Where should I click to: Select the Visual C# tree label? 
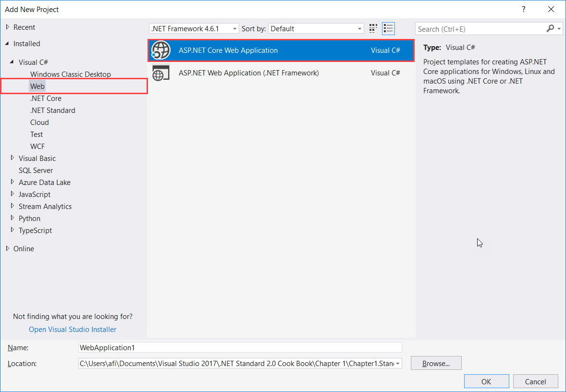tap(33, 62)
